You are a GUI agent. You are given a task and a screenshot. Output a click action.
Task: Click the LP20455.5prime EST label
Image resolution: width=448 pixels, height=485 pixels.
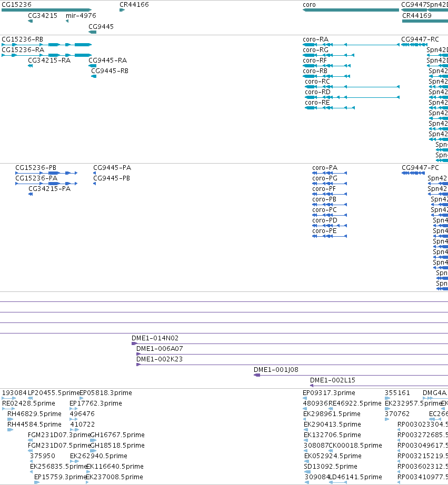pos(54,393)
